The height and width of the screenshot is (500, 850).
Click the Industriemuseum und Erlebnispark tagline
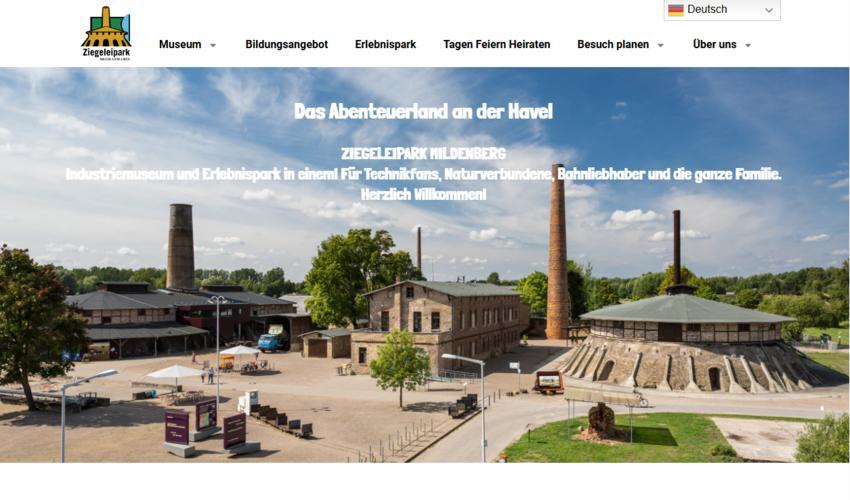(x=423, y=174)
